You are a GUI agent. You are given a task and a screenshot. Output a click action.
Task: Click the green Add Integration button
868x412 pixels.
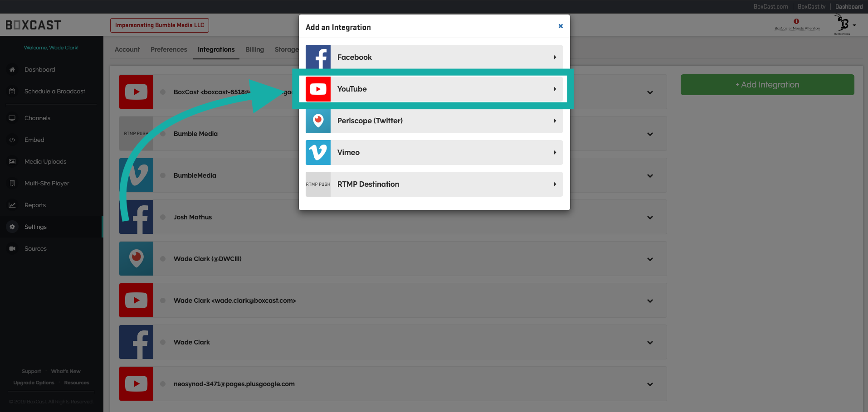point(767,85)
